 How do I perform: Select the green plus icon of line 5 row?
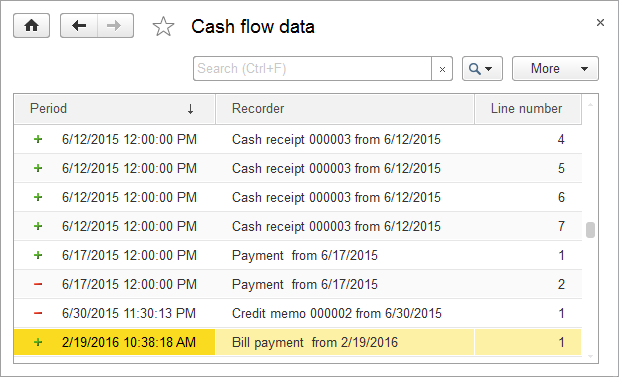[38, 168]
